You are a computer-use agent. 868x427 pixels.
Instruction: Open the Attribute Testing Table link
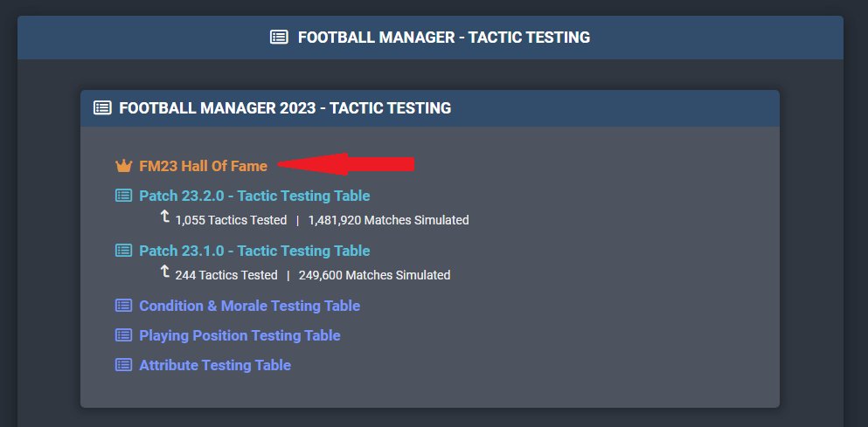point(215,365)
